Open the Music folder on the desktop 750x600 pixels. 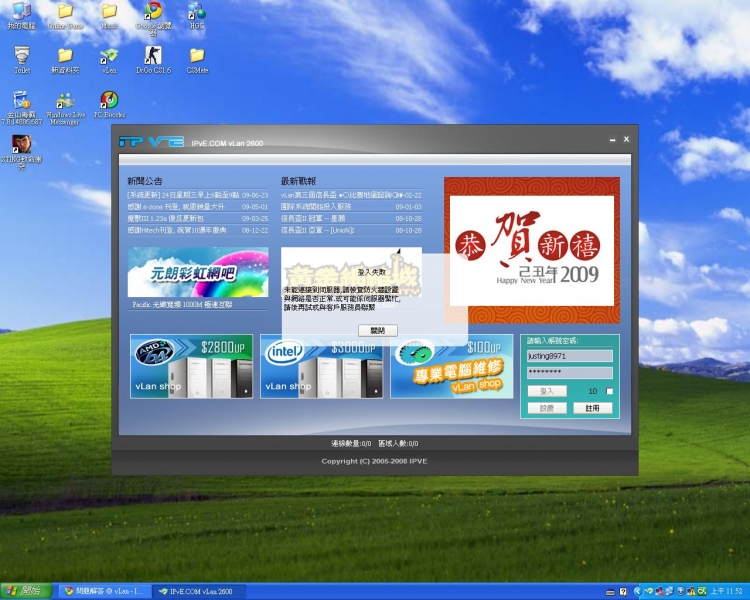[x=109, y=15]
